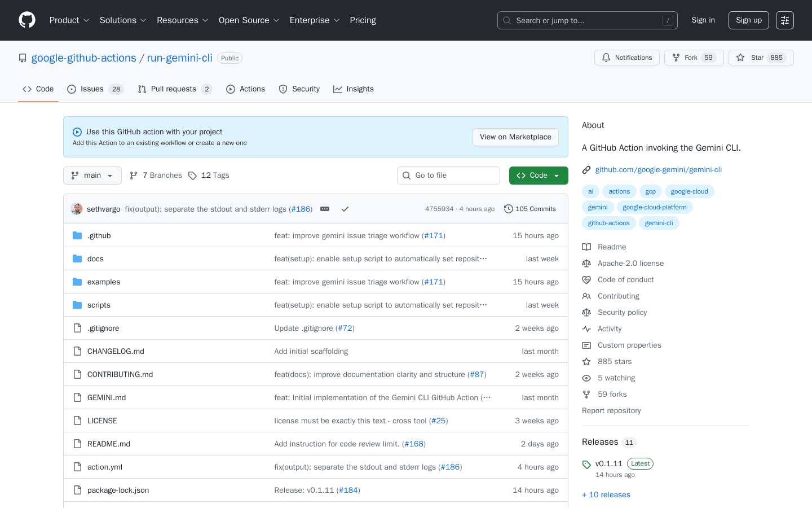The width and height of the screenshot is (812, 508).
Task: Click the magnifier icon in the search bar
Action: point(506,20)
